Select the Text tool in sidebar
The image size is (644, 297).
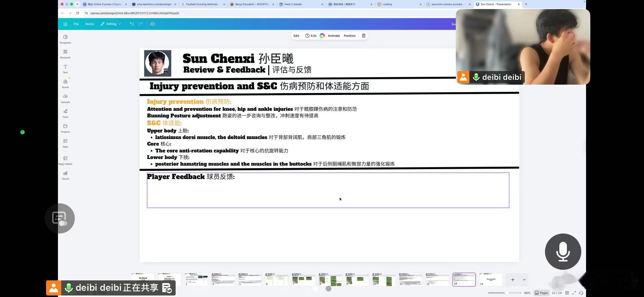(x=65, y=69)
